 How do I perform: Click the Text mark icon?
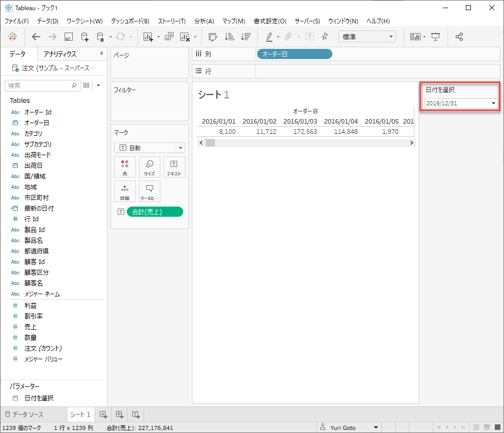174,167
